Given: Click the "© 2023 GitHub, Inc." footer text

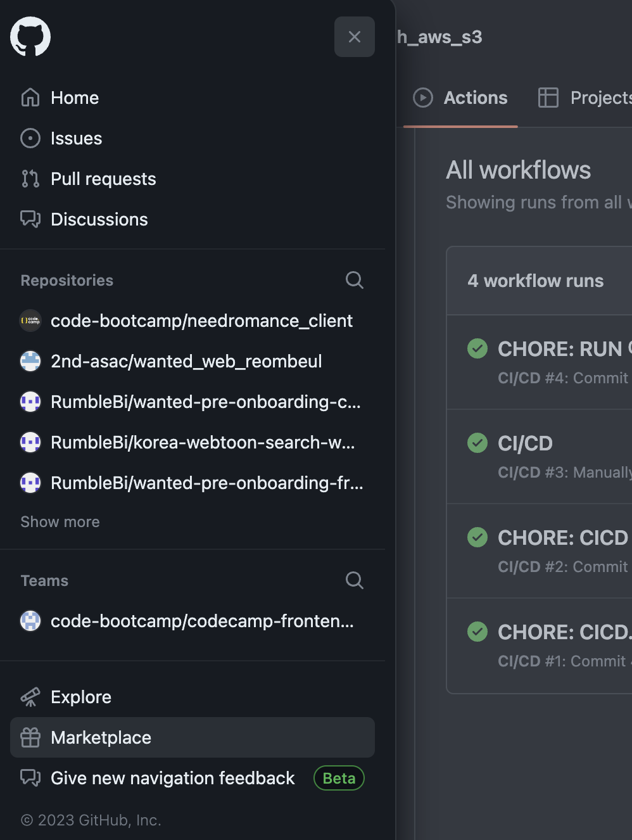Looking at the screenshot, I should tap(91, 820).
